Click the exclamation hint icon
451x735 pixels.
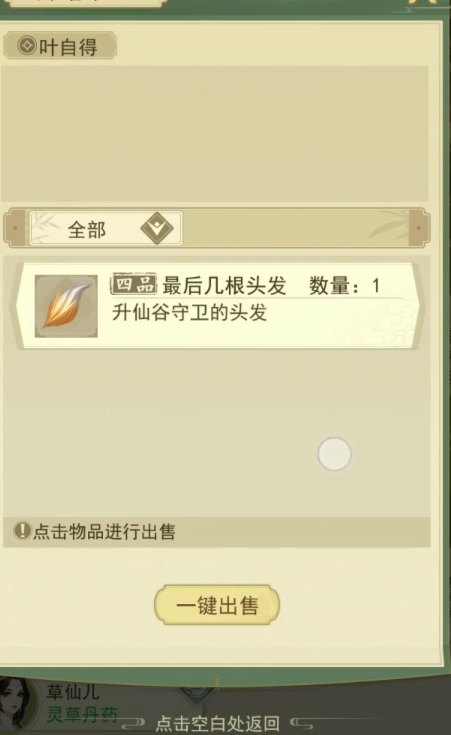tap(22, 531)
